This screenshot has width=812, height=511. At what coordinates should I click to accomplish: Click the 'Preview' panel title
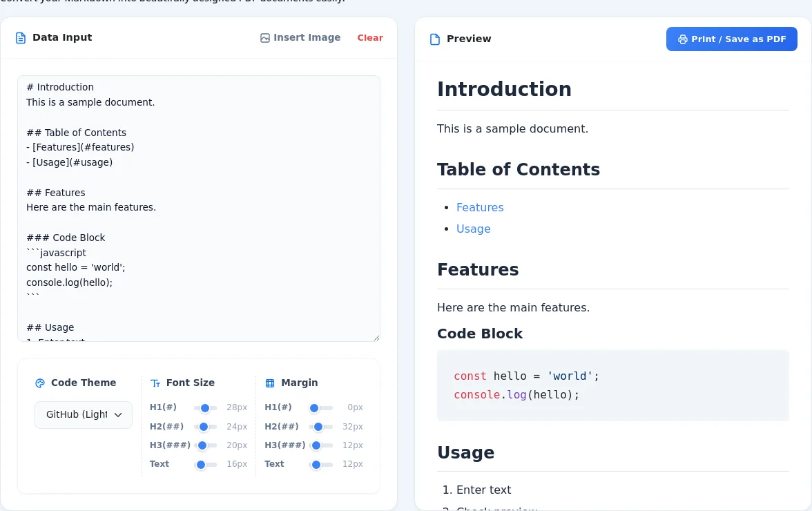469,39
